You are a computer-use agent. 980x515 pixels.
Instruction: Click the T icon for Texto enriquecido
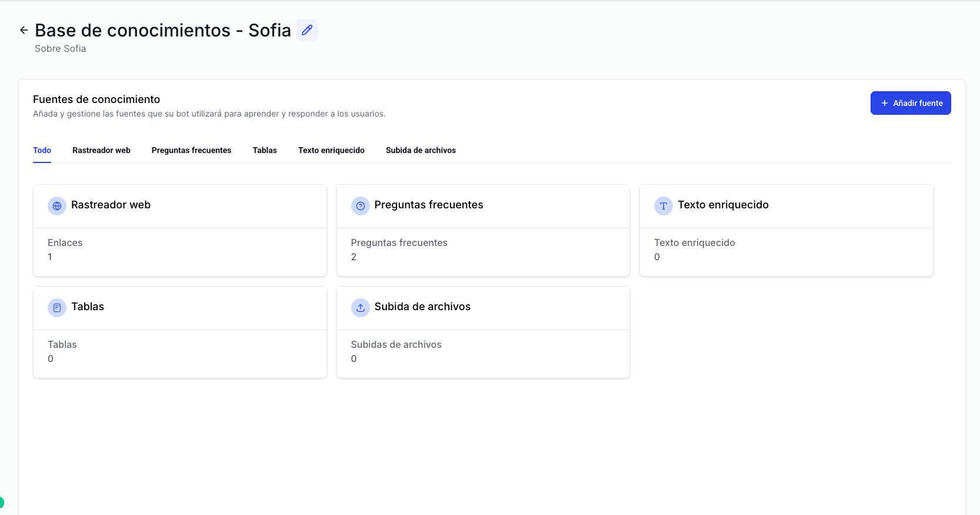click(x=664, y=206)
